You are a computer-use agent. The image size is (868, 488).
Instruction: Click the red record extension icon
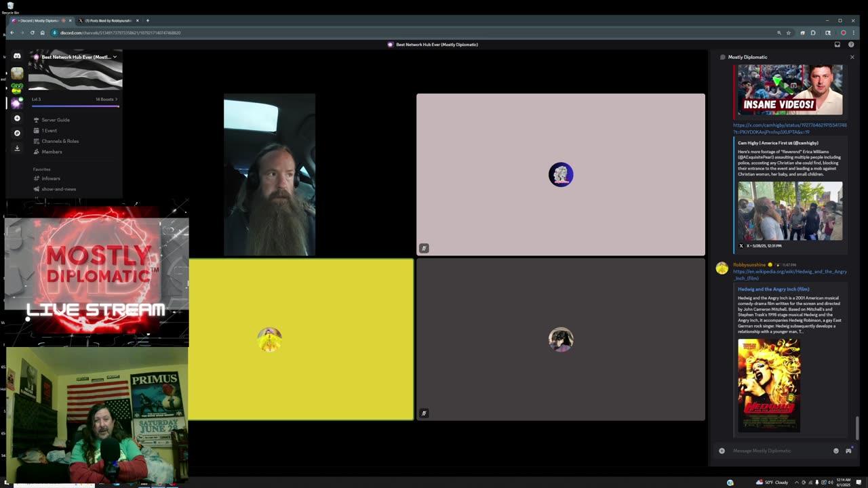[x=843, y=33]
